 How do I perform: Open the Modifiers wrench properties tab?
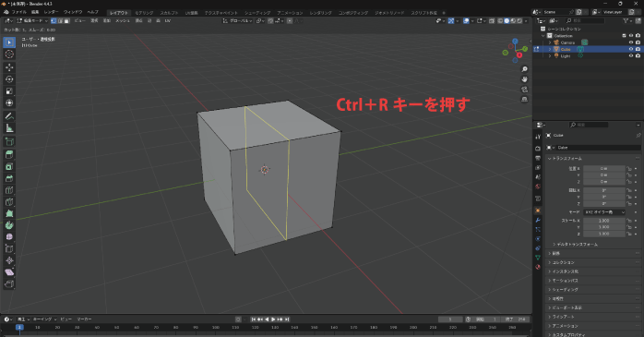[x=538, y=220]
